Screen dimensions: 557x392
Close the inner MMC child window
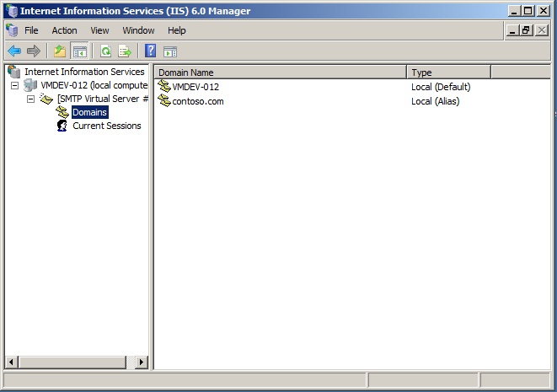541,30
